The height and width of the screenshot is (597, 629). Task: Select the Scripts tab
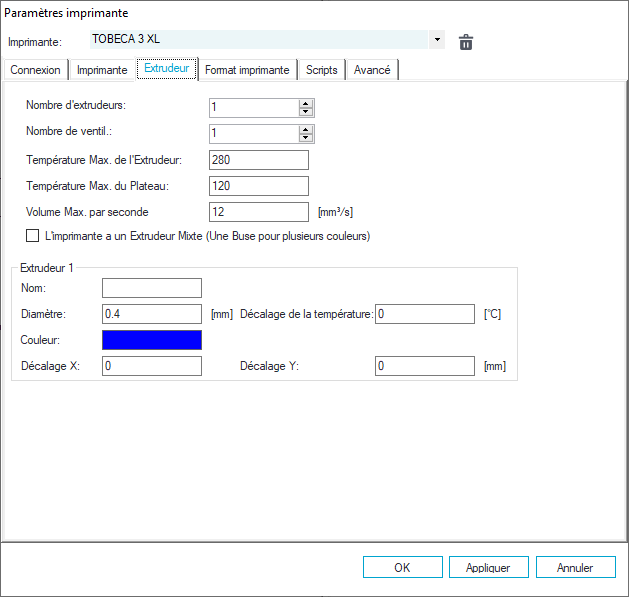[x=322, y=70]
